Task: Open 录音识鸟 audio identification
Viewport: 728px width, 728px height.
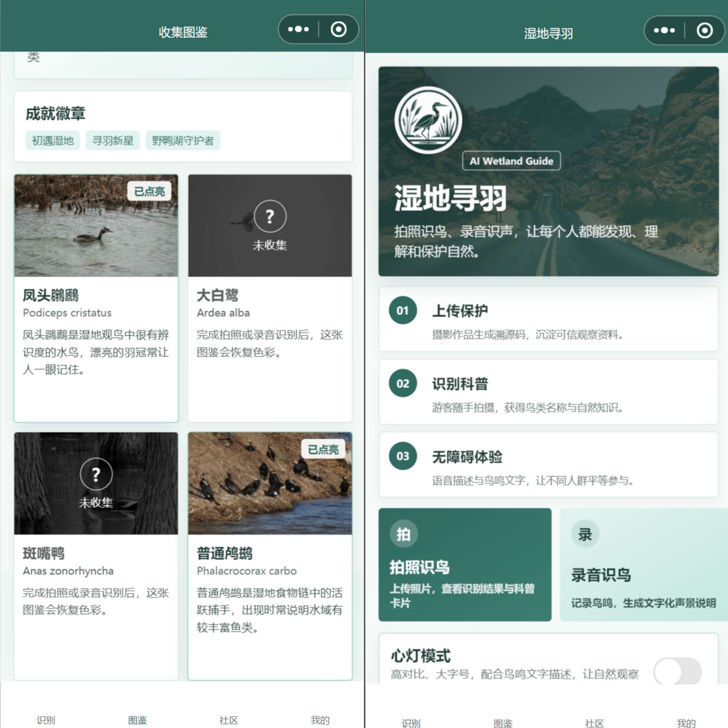Action: (644, 564)
